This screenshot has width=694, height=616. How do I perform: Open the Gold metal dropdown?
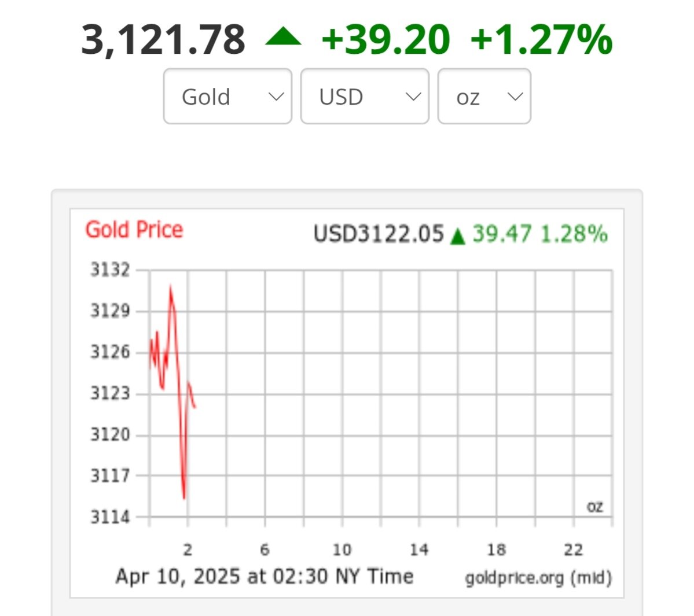tap(227, 97)
